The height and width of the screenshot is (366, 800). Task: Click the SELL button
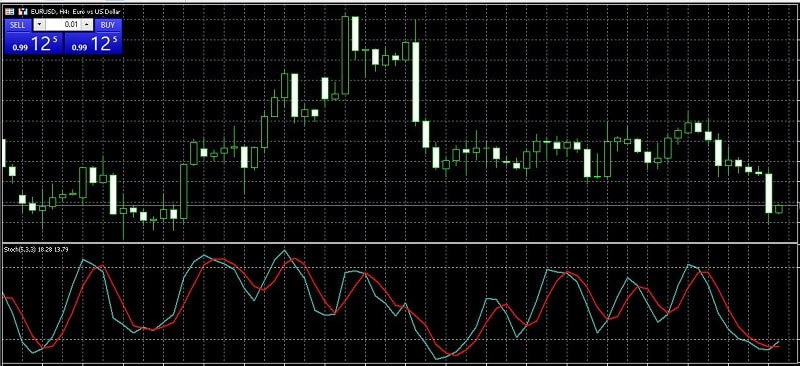point(18,25)
